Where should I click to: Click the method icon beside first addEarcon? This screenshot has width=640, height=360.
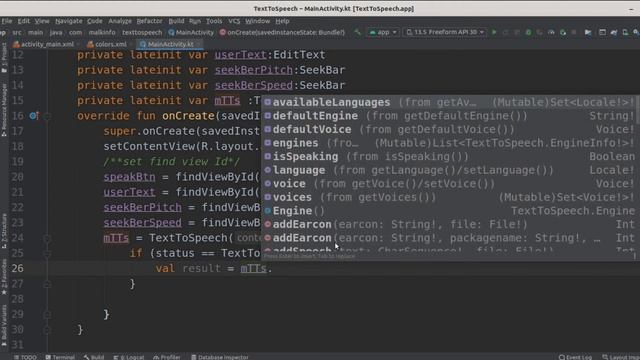(267, 224)
